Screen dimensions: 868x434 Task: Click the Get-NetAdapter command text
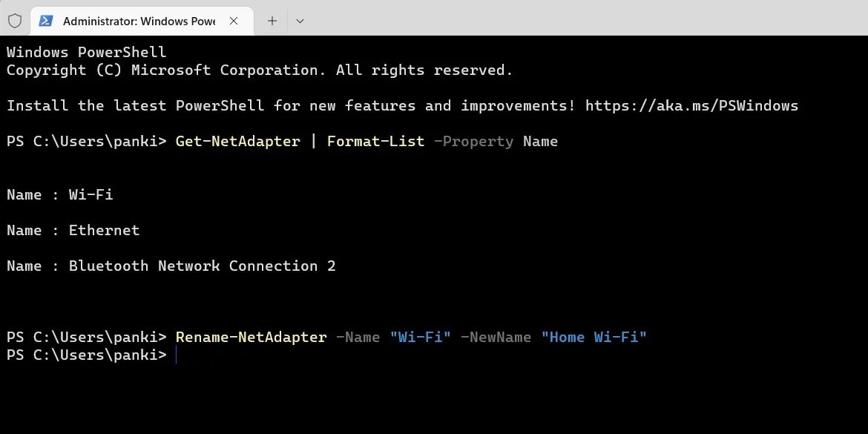click(x=237, y=141)
